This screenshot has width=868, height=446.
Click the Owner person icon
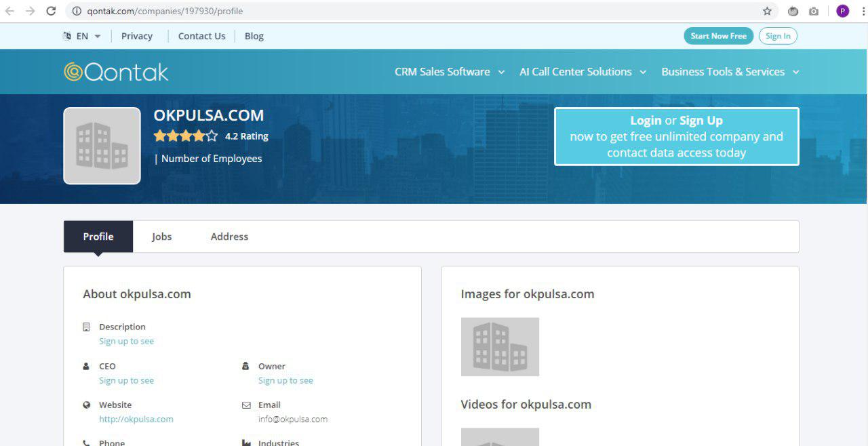[x=245, y=366]
